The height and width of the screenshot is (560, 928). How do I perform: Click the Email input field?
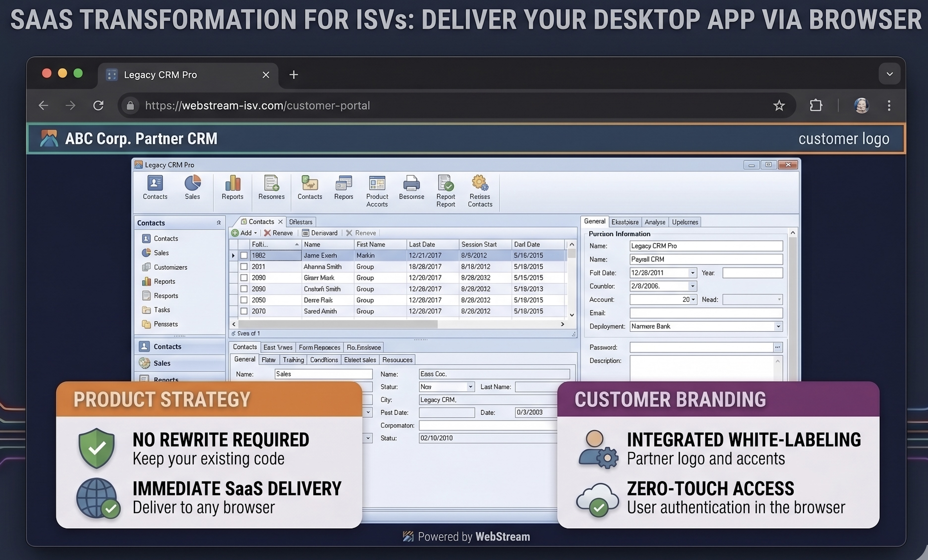pyautogui.click(x=706, y=313)
